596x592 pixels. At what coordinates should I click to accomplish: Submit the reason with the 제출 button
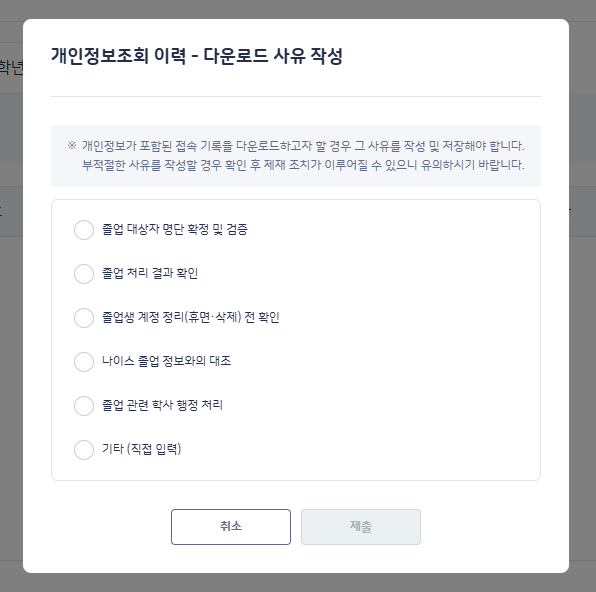point(361,527)
